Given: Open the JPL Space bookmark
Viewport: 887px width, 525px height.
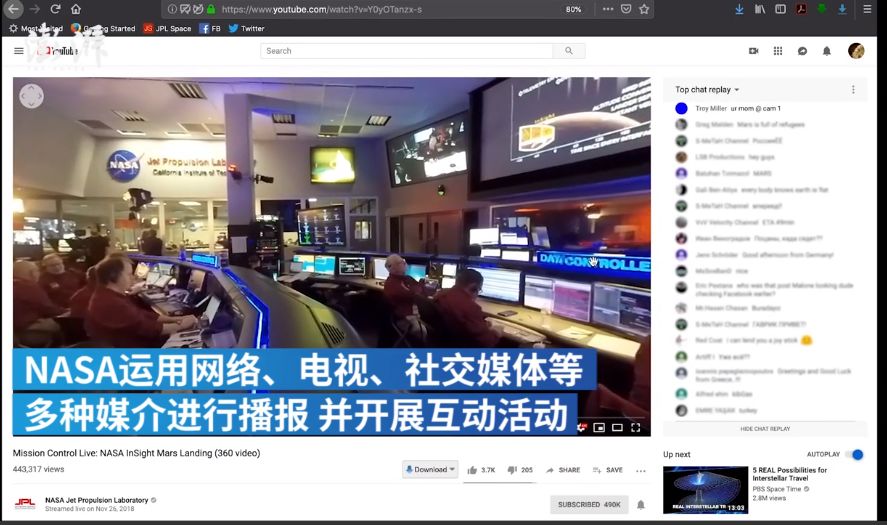Looking at the screenshot, I should 167,28.
